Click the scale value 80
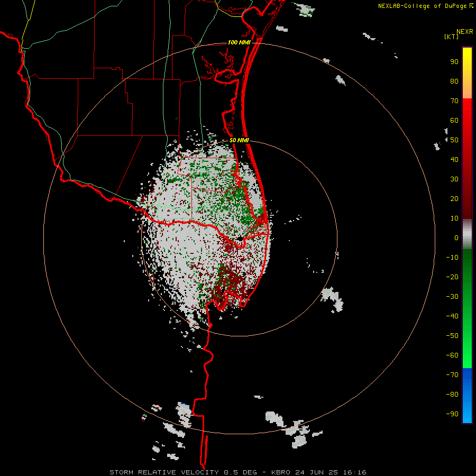Viewport: 476px width, 476px height. (454, 81)
